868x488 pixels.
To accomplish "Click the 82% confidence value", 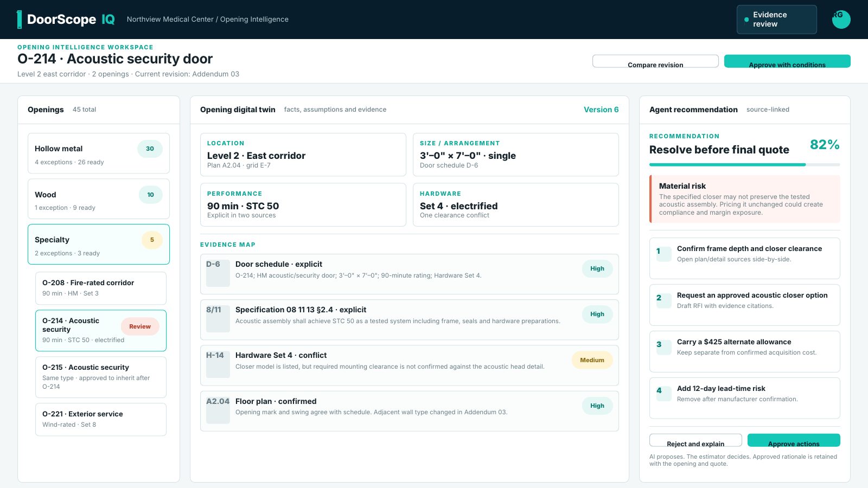I will click(825, 145).
